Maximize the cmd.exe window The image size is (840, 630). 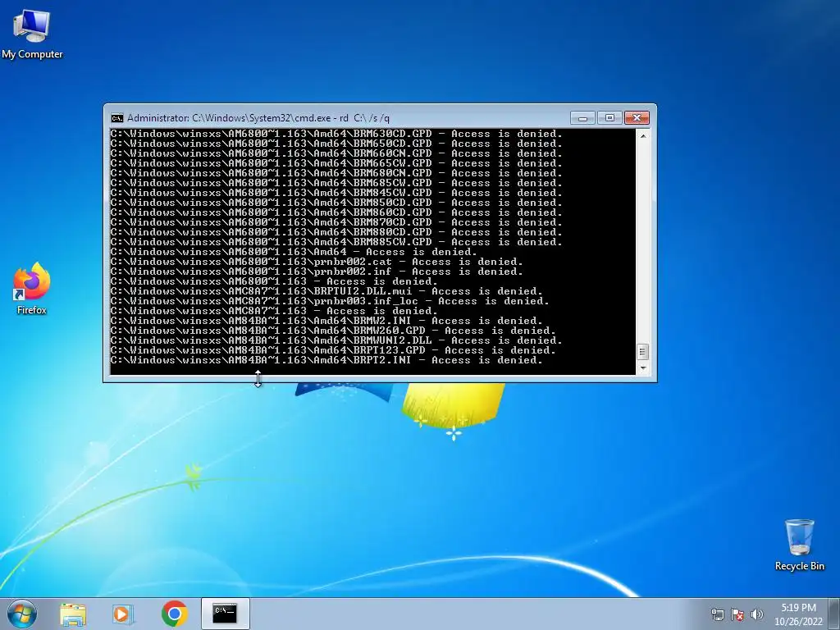609,118
